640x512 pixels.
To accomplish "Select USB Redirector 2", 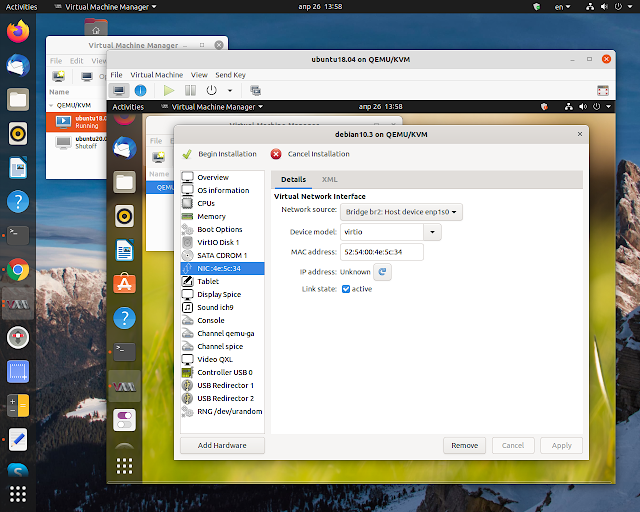I will pyautogui.click(x=222, y=398).
